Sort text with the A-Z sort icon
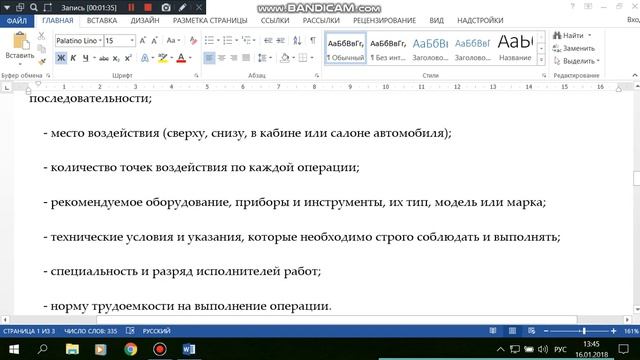Screen dimensions: 640x360 (297, 40)
